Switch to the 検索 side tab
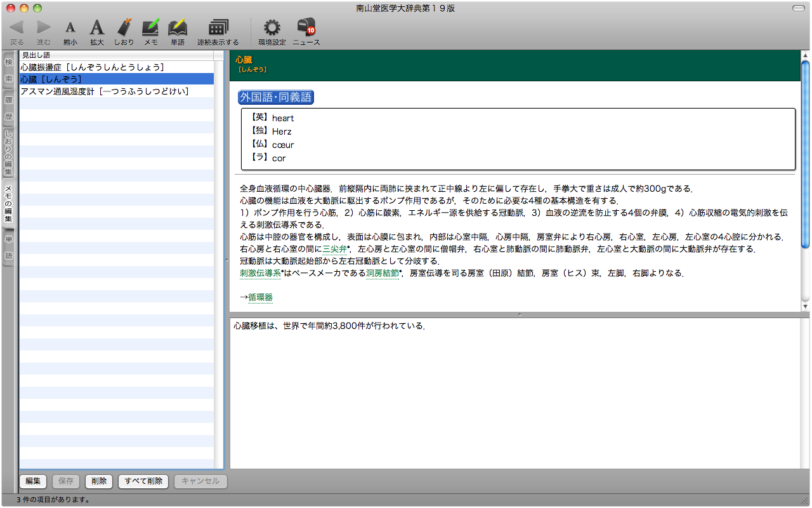Viewport: 812px width, 508px height. (9, 70)
